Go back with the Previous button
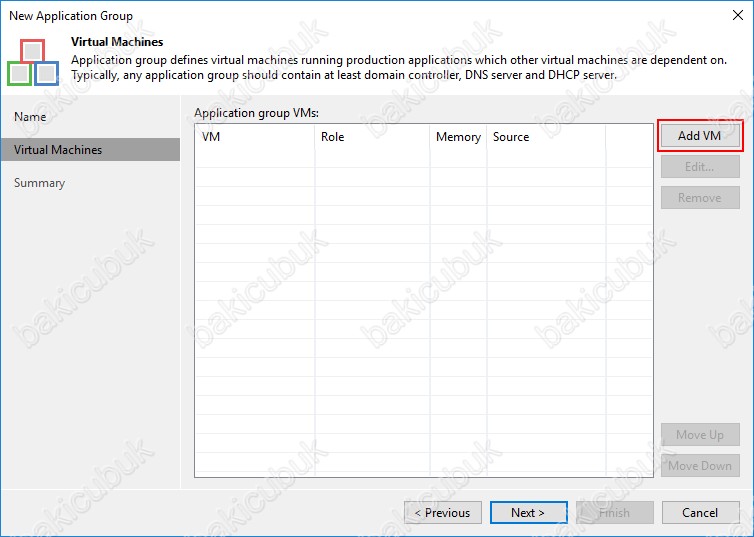Screen dimensions: 754x537 pyautogui.click(x=443, y=512)
